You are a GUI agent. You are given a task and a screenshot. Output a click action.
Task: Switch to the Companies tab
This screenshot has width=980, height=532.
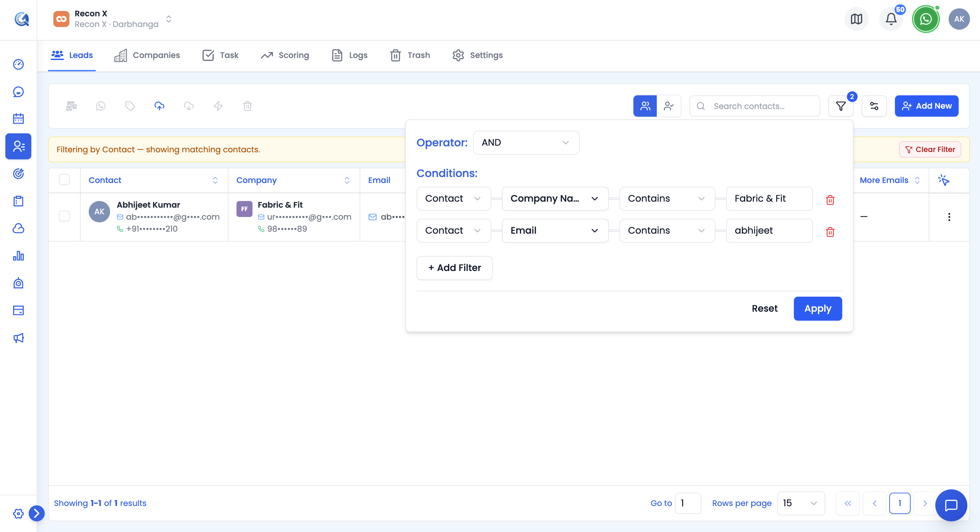click(x=147, y=55)
